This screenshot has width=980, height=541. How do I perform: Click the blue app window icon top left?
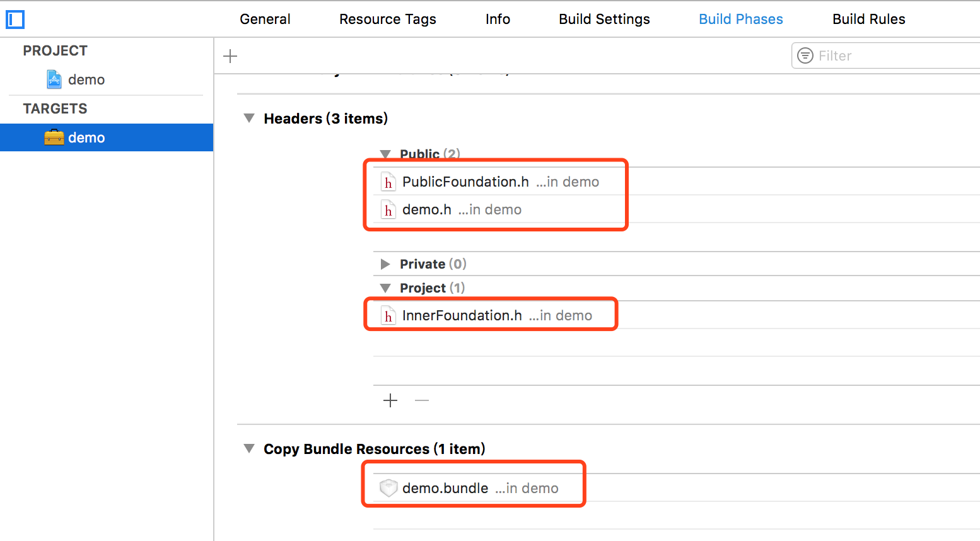(15, 20)
